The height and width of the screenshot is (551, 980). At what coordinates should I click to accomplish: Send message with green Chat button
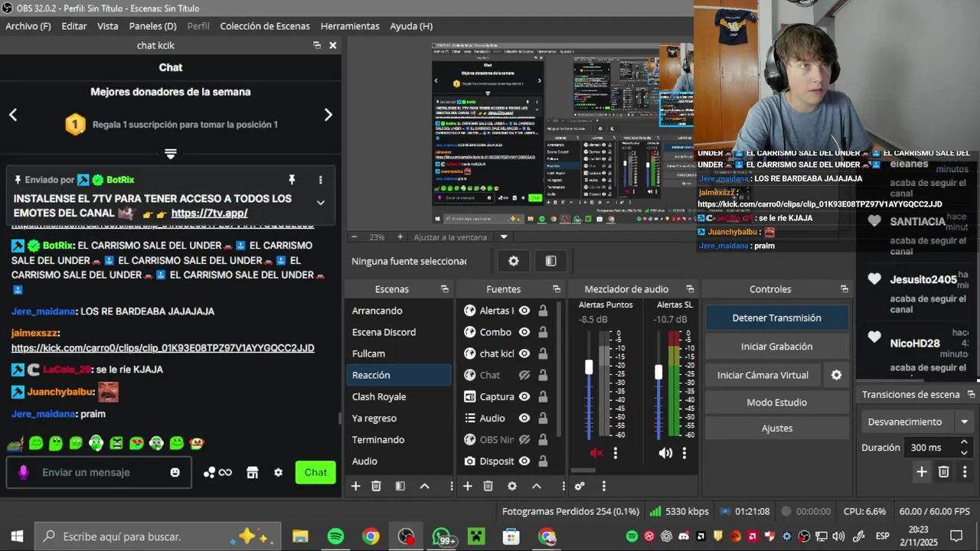315,472
